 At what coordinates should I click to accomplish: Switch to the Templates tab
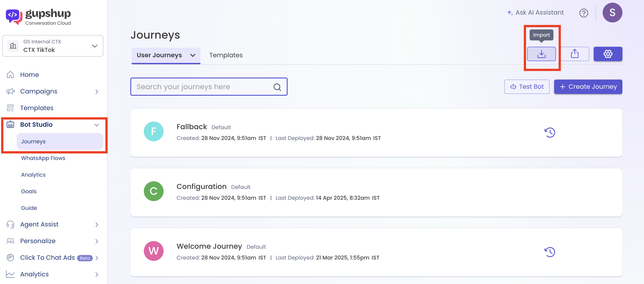coord(226,55)
